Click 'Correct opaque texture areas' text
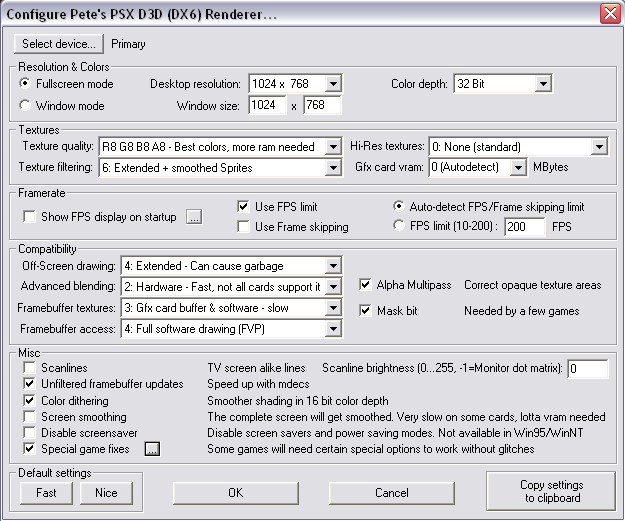The height and width of the screenshot is (521, 625). click(533, 285)
